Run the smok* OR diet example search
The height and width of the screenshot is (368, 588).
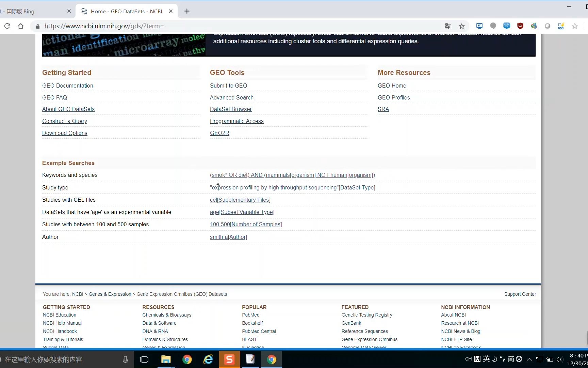pyautogui.click(x=292, y=175)
